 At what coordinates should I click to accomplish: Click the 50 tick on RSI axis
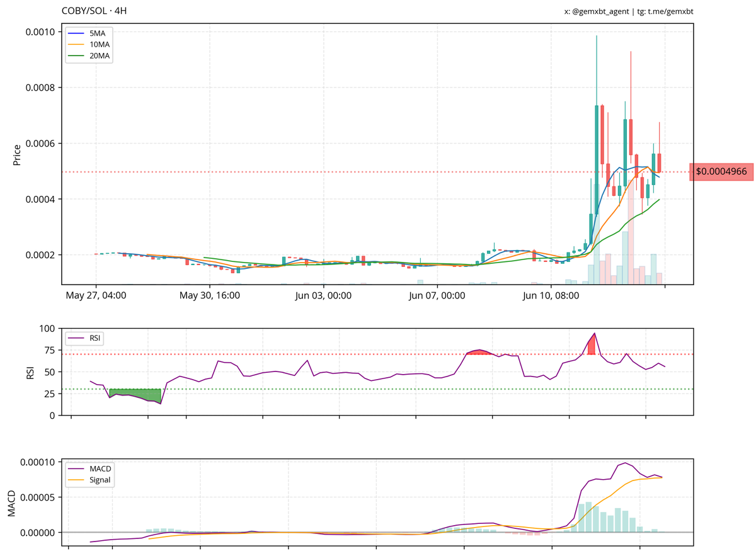pyautogui.click(x=51, y=372)
